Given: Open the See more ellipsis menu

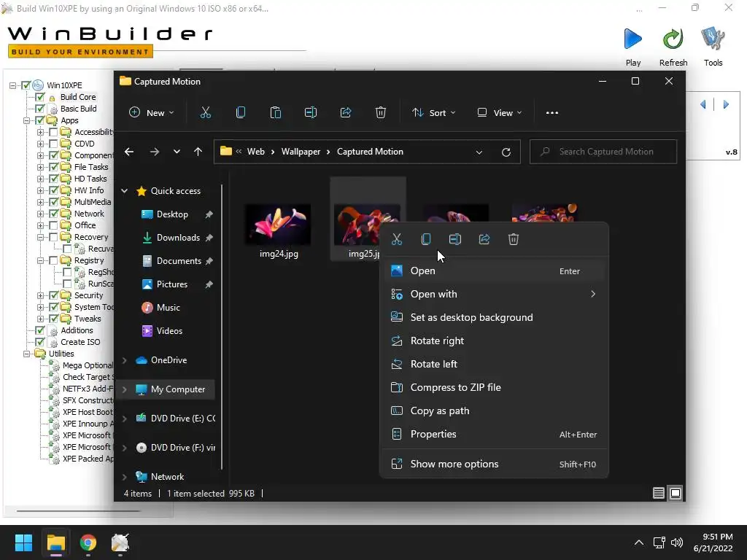Looking at the screenshot, I should (x=551, y=113).
